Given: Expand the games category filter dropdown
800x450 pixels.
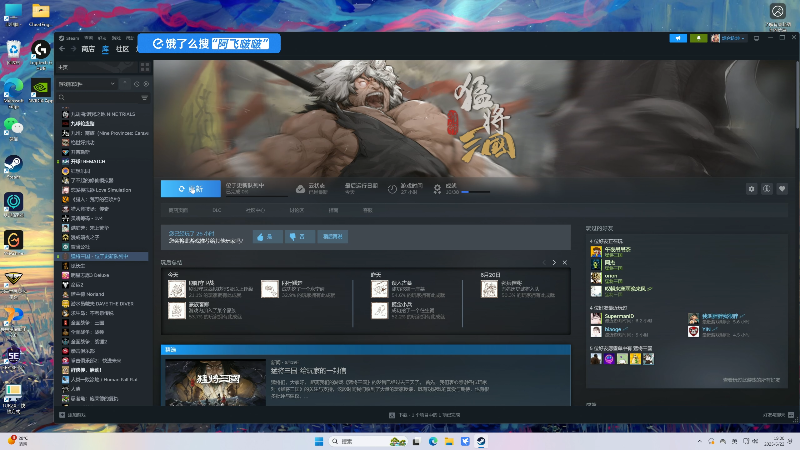Looking at the screenshot, I should point(87,84).
